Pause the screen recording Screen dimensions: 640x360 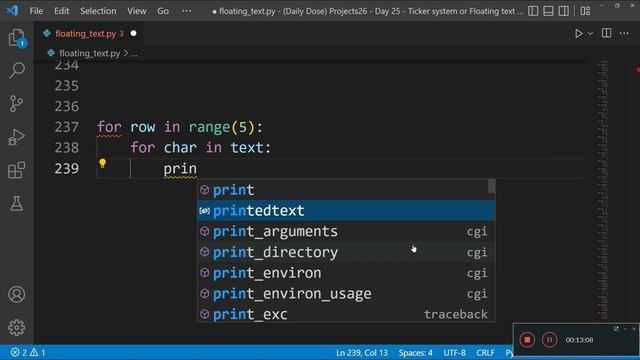coord(549,340)
